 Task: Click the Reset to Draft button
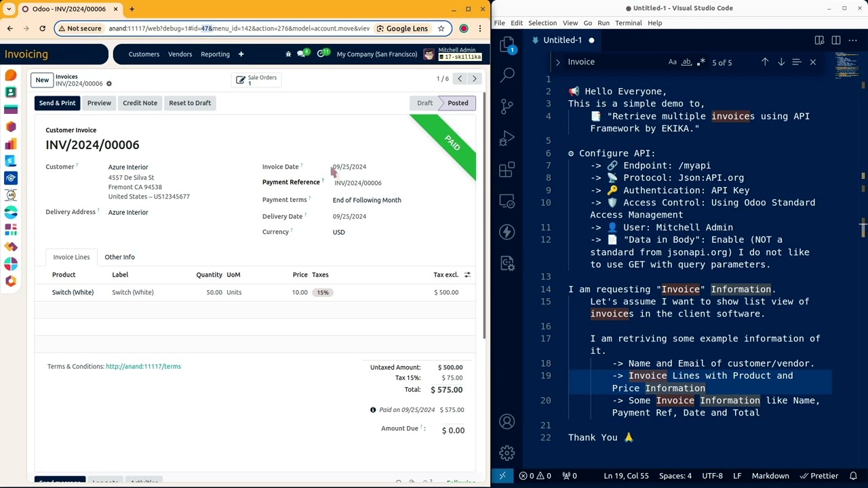click(190, 103)
